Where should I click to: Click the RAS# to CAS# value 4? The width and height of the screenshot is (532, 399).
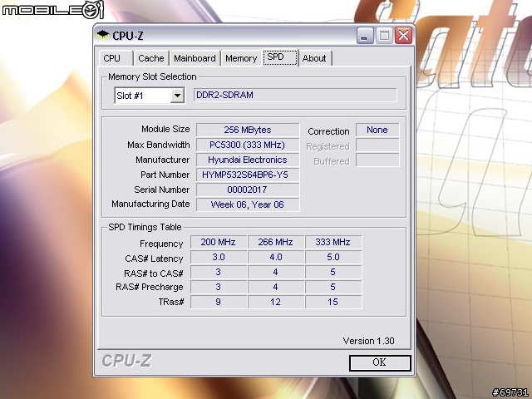click(x=275, y=272)
